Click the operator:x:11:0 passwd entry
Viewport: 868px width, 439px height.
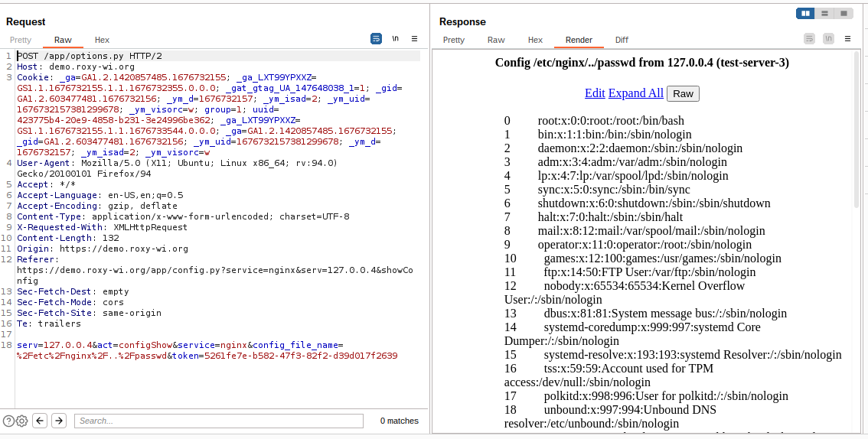644,245
